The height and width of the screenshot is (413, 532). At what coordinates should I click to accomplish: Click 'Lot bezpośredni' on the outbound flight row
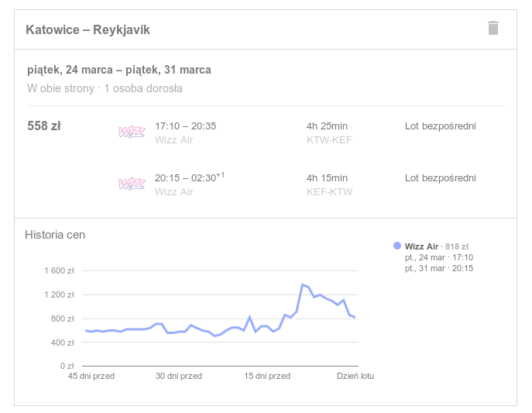441,126
